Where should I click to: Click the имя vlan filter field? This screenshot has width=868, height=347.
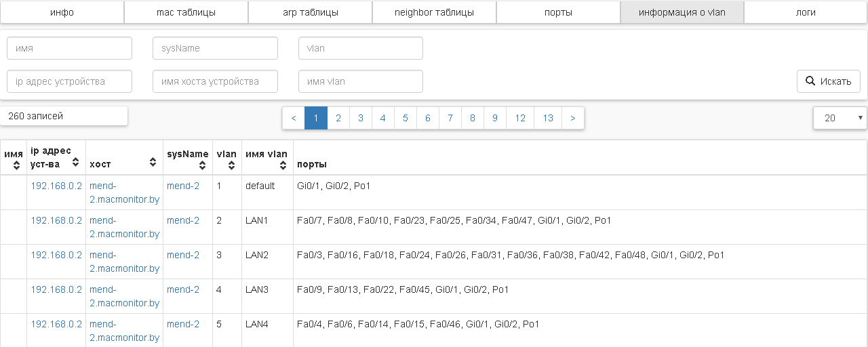pyautogui.click(x=361, y=81)
